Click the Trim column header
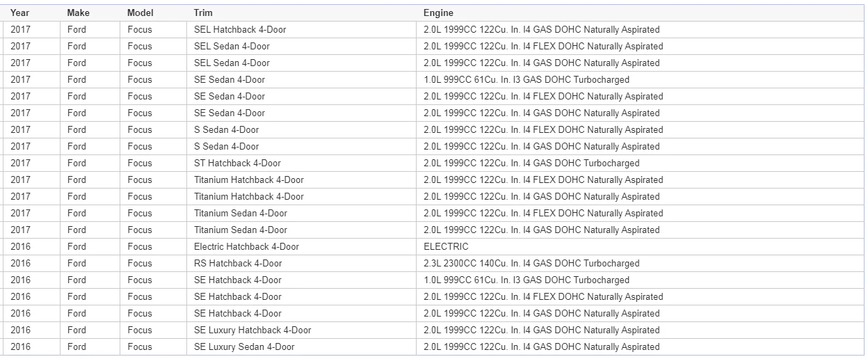This screenshot has height=359, width=868. coord(301,13)
